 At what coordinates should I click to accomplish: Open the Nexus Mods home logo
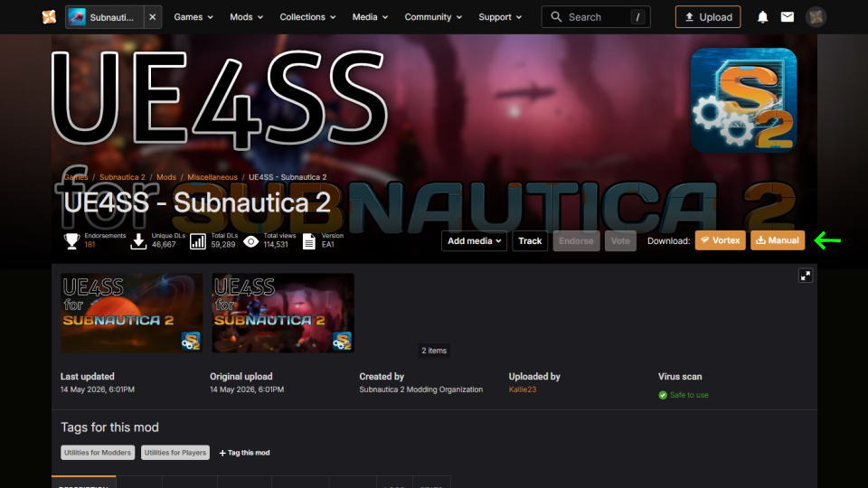pos(49,17)
